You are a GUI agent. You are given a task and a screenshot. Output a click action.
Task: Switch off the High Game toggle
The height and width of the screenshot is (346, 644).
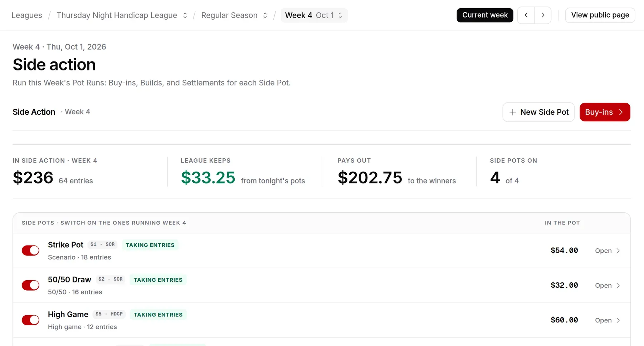[x=30, y=320]
